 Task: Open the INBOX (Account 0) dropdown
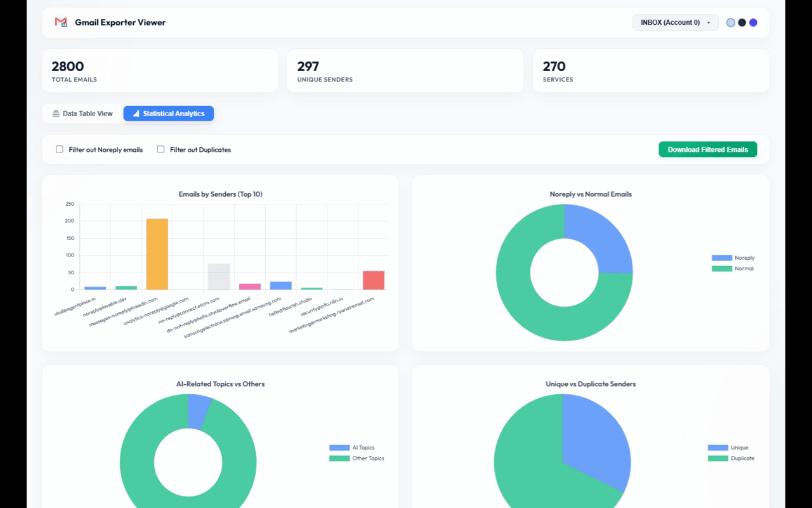coord(676,22)
